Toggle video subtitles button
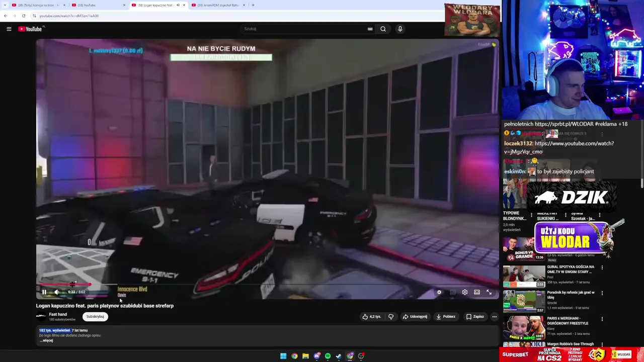 452,292
